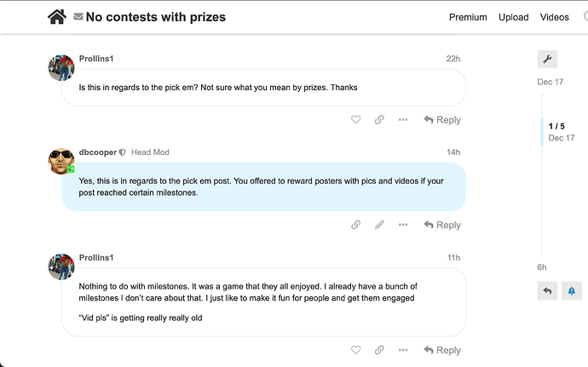Open the topic admin wrench menu
Screen dimensions: 588x367
pos(547,59)
